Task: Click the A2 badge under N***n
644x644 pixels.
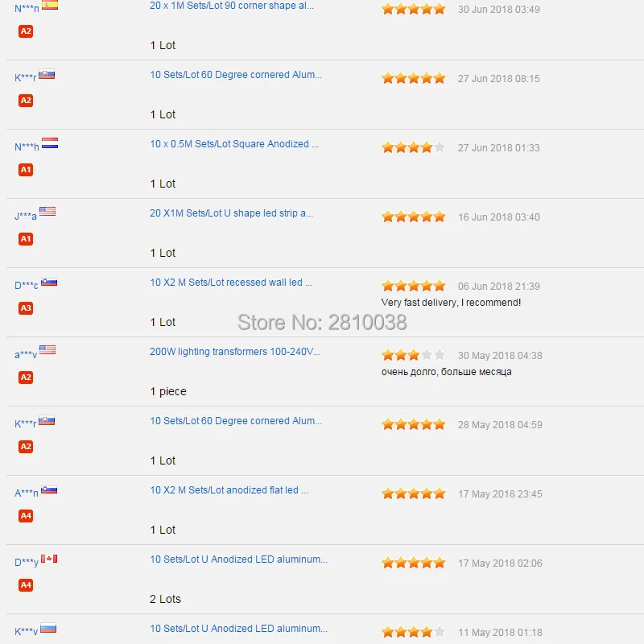Action: [x=26, y=31]
